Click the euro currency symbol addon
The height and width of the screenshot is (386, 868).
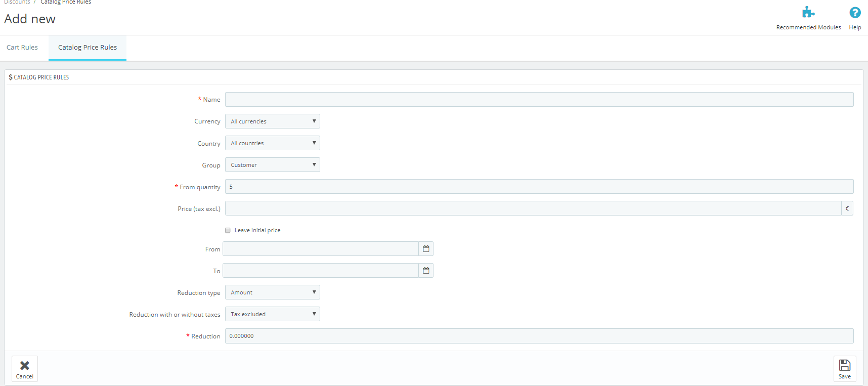[847, 208]
